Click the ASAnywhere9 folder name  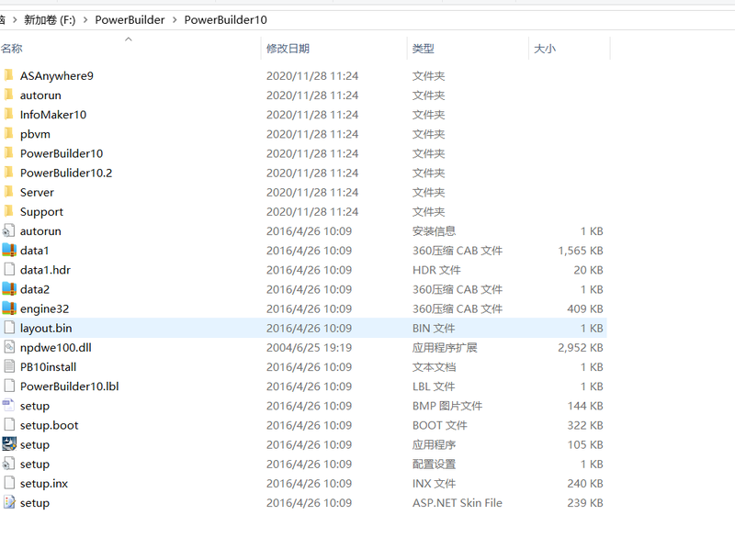57,76
